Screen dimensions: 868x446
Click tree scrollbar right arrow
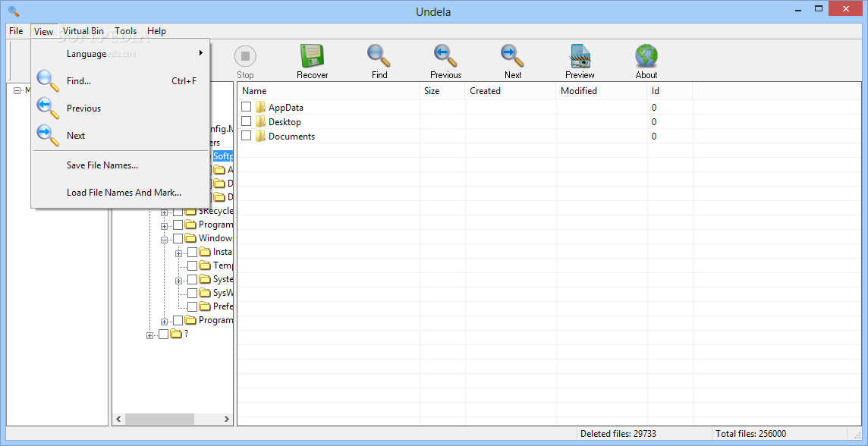227,419
